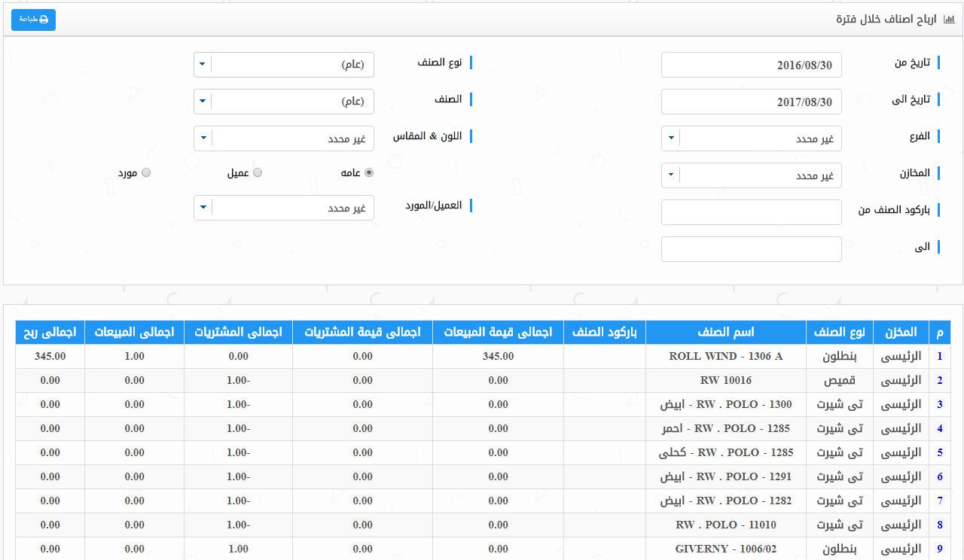Click the الى barcode input field

coord(751,249)
